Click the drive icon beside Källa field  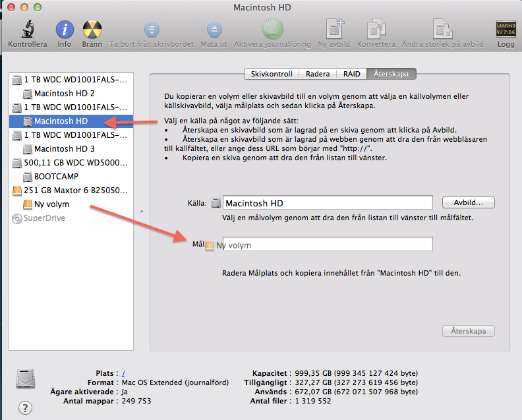coord(216,203)
